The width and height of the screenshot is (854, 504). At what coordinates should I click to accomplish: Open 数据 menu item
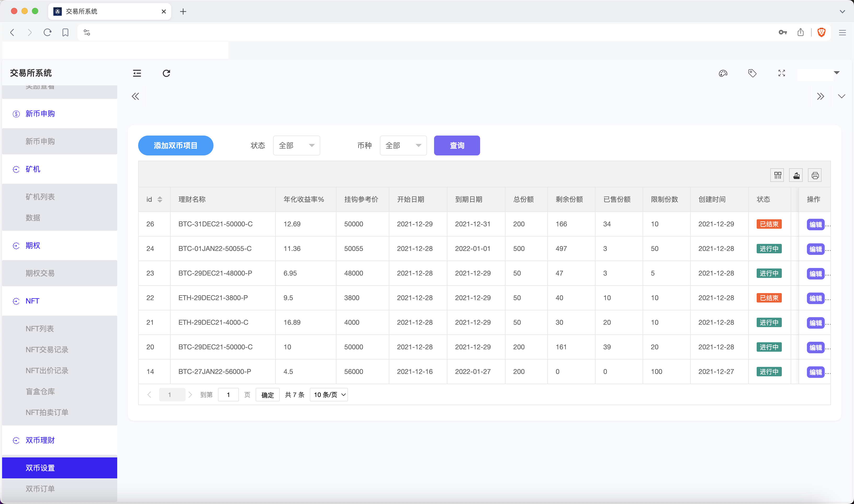point(59,218)
